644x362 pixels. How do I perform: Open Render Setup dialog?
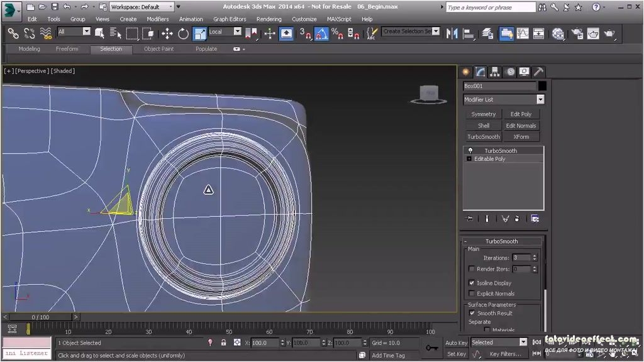[577, 34]
